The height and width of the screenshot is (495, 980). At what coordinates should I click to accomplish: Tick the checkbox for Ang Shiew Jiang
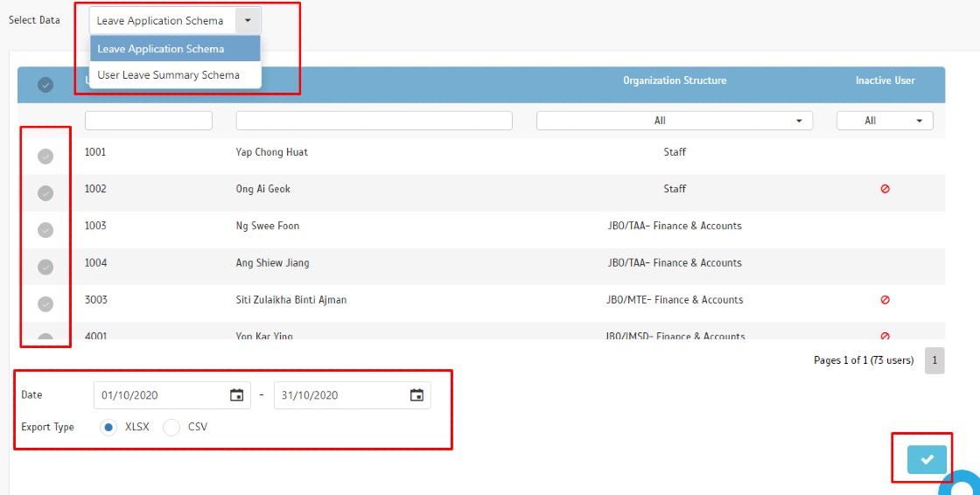pyautogui.click(x=45, y=267)
